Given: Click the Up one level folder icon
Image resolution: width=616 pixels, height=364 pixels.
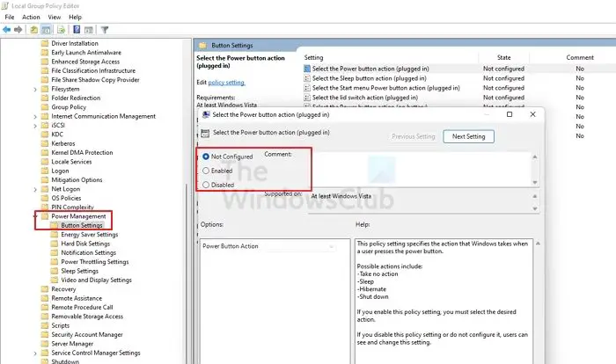Looking at the screenshot, I should click(x=34, y=29).
